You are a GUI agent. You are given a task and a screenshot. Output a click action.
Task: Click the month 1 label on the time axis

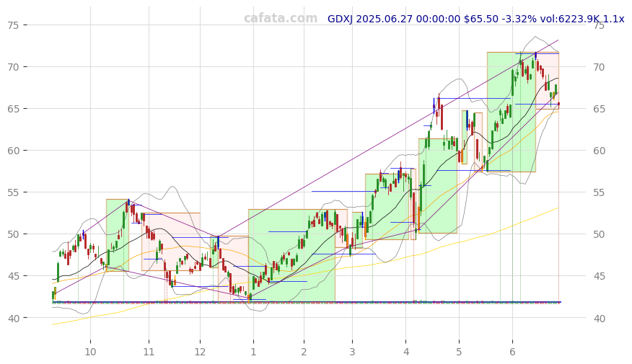click(253, 352)
